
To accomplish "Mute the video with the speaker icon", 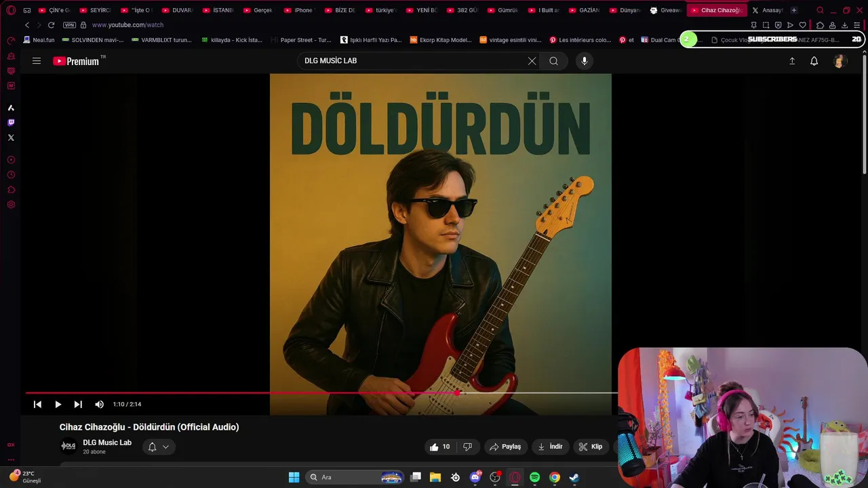I will point(99,404).
